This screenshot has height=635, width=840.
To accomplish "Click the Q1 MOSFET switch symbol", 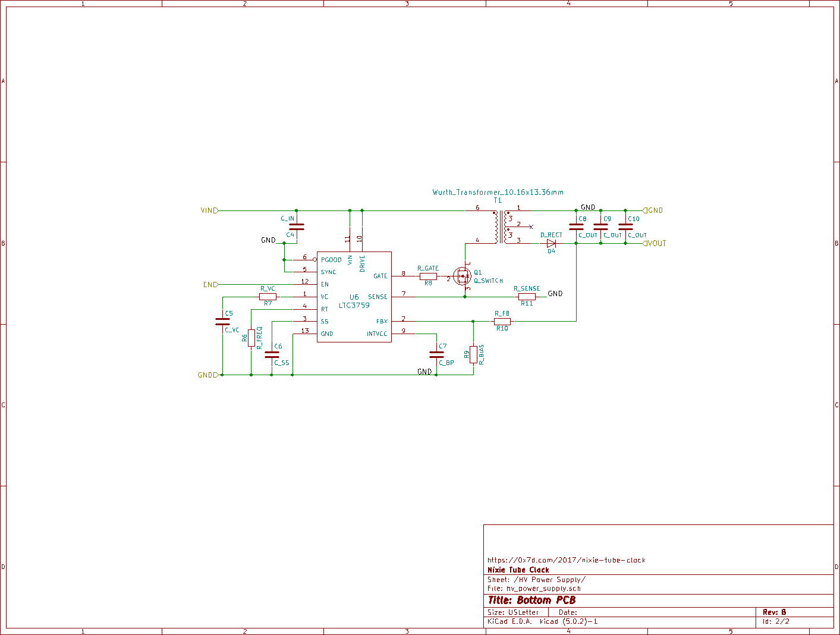I will [x=463, y=276].
